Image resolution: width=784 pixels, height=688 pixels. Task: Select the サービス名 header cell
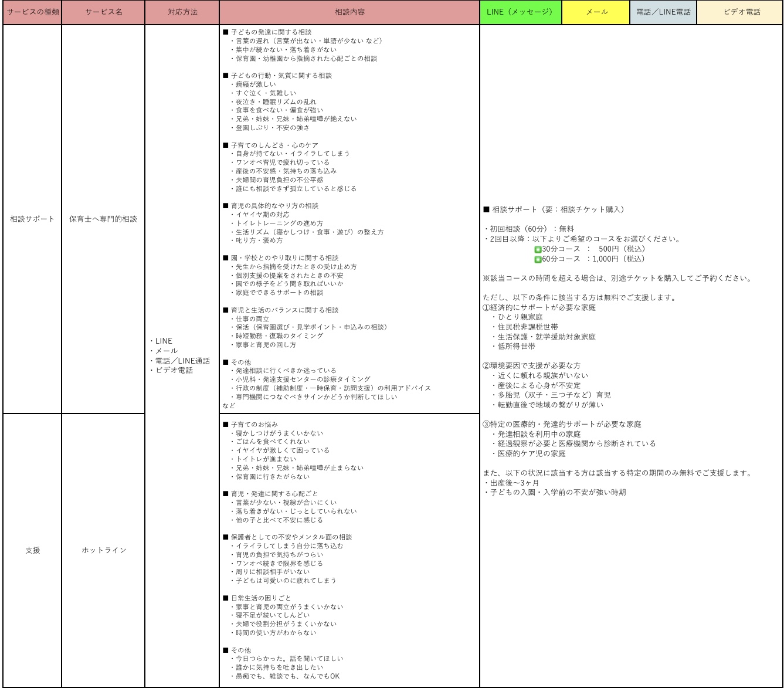(x=103, y=12)
